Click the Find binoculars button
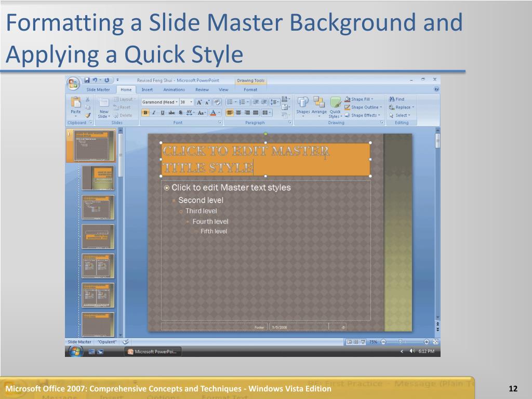 point(396,99)
